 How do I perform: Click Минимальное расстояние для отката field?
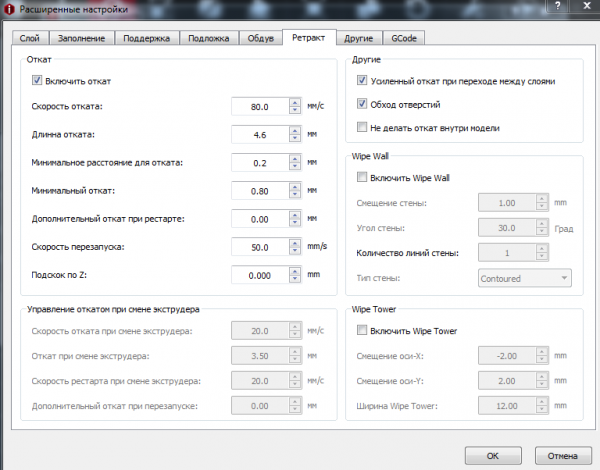pos(260,163)
